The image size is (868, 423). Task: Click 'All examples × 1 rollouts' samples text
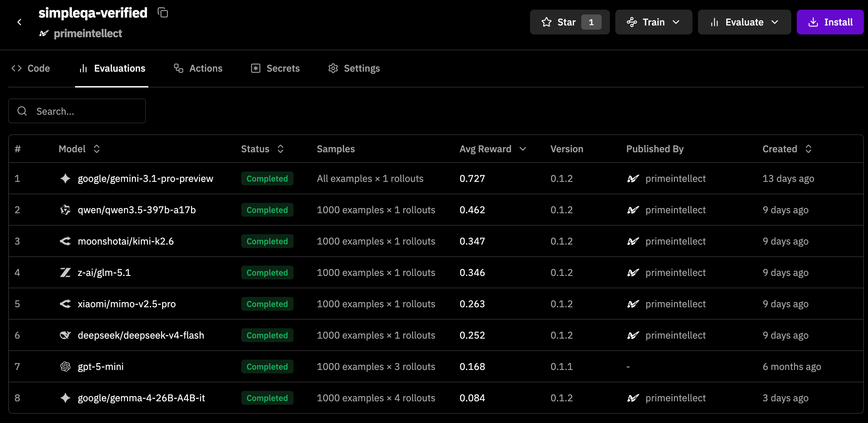pyautogui.click(x=370, y=178)
